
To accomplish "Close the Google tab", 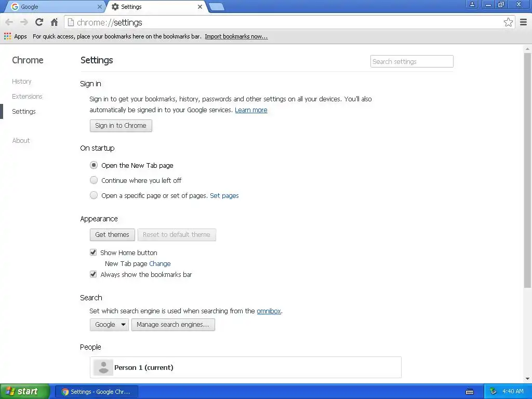I will [99, 6].
